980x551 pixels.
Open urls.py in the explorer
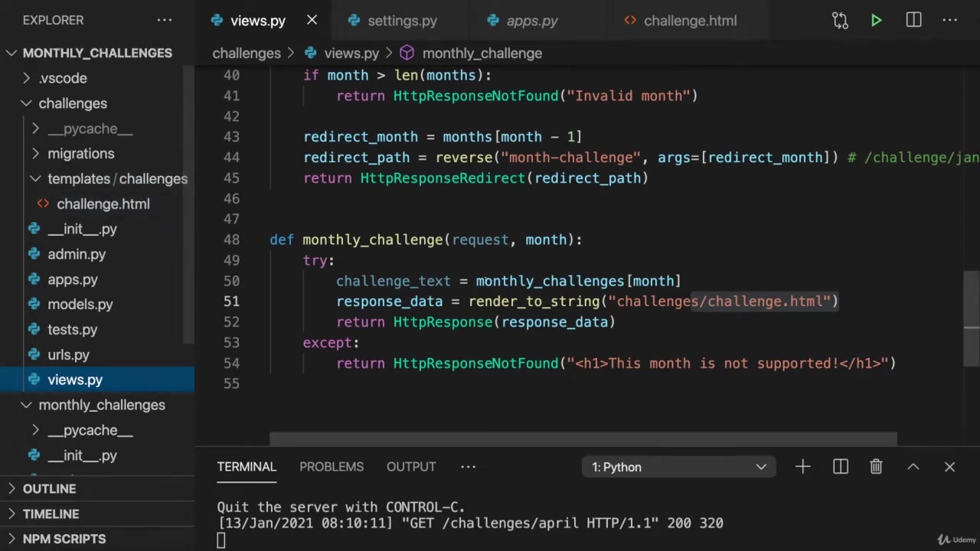click(x=68, y=355)
